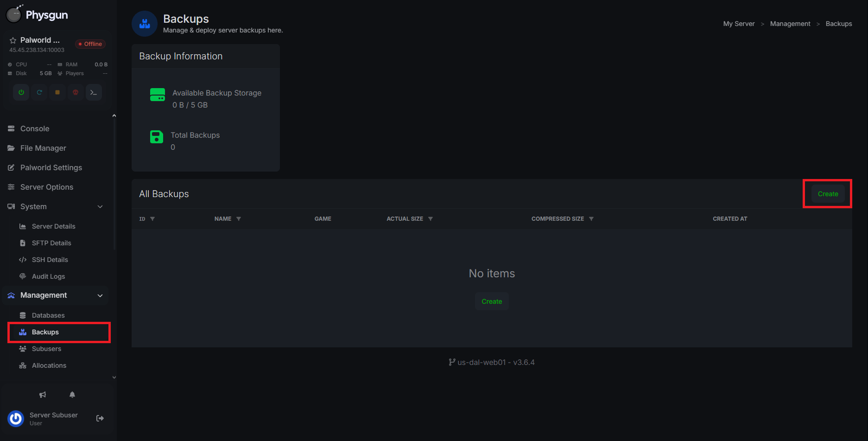Click the us-dal-web01 - v3.6.4 version text

(492, 362)
